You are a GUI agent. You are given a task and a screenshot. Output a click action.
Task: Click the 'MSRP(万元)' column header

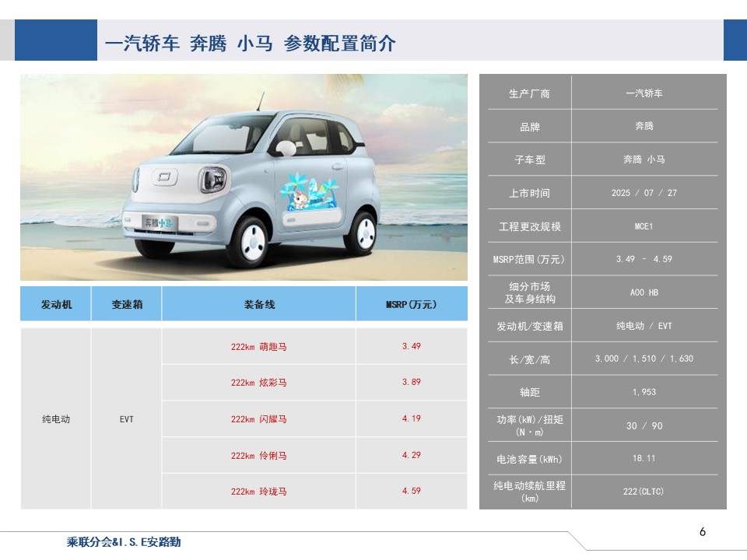tap(412, 304)
